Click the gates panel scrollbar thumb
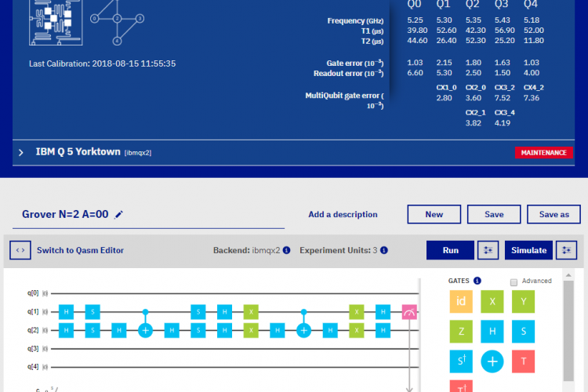The height and width of the screenshot is (392, 588). [568, 331]
